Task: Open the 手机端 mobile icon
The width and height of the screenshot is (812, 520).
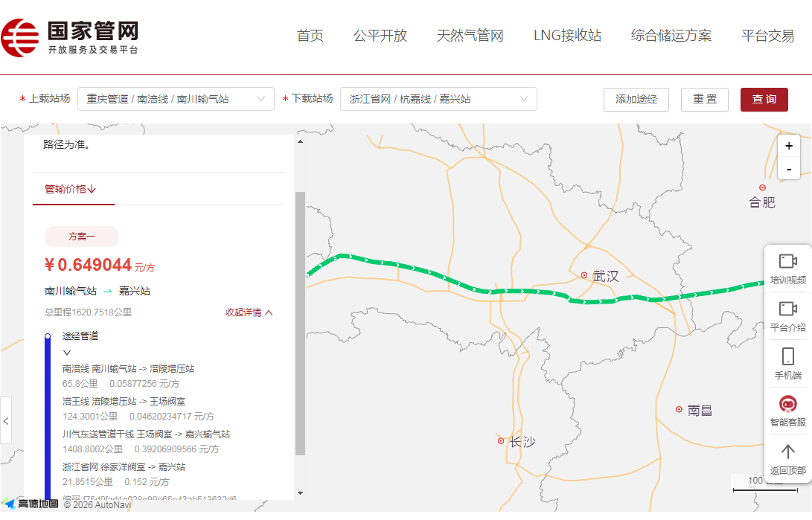Action: click(x=787, y=362)
